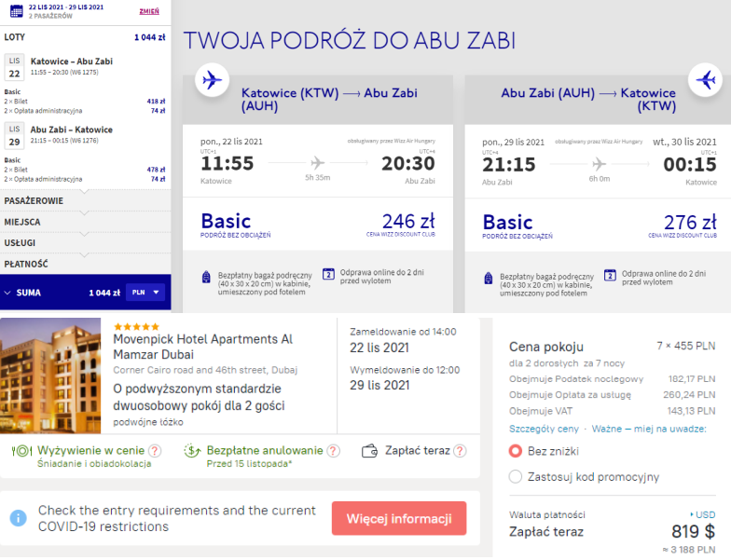731x560 pixels.
Task: Select the Zastosuj kod promocyjny radio option
Action: pyautogui.click(x=516, y=477)
